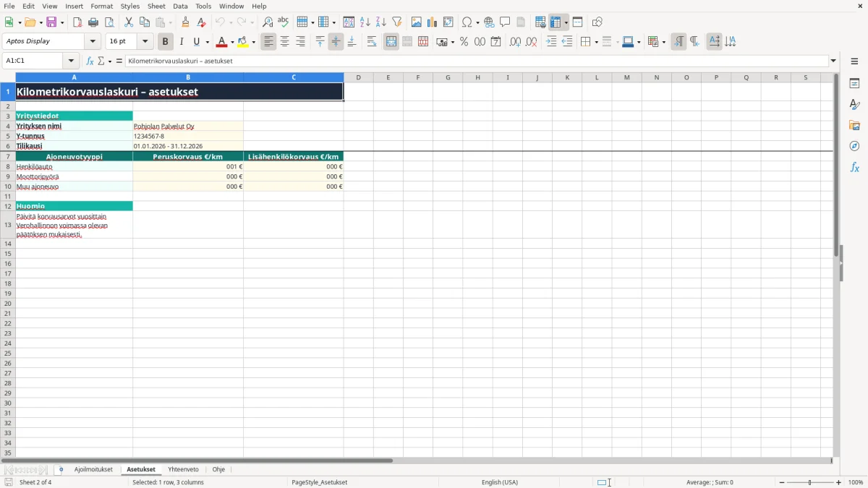The width and height of the screenshot is (868, 488).
Task: Adjust the zoom slider in status bar
Action: pos(810,482)
